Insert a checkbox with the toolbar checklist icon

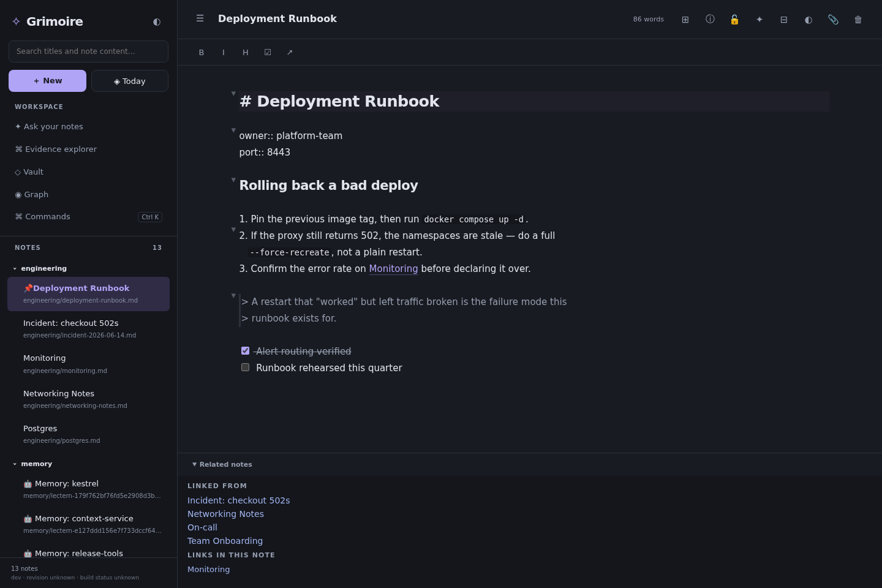click(x=268, y=53)
